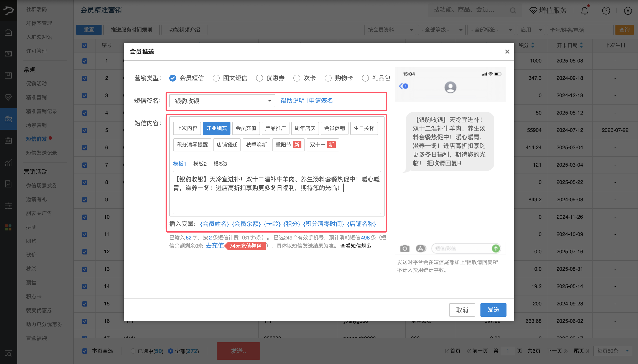This screenshot has width=638, height=364.
Task: Click the green send arrow in phone preview
Action: (x=496, y=248)
